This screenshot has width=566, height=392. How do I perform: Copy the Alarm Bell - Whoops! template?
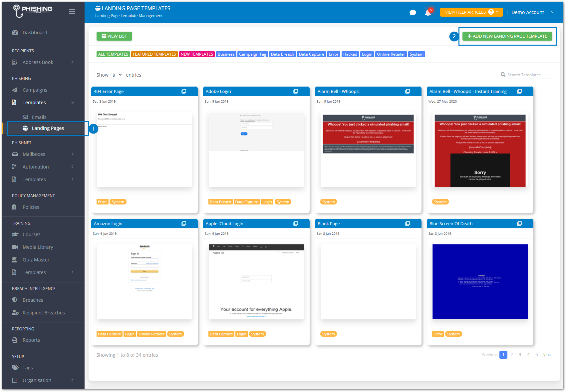[x=408, y=91]
